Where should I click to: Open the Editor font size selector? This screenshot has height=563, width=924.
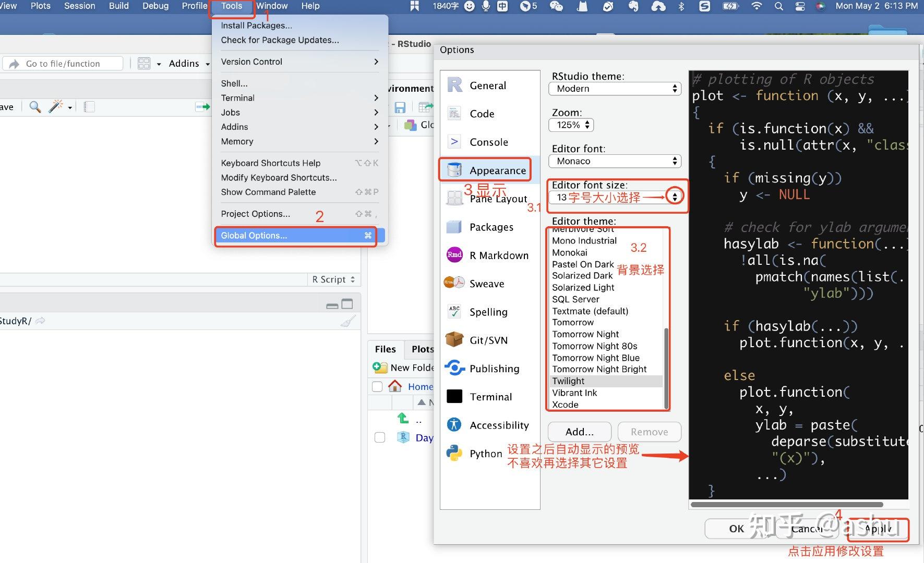pyautogui.click(x=675, y=197)
